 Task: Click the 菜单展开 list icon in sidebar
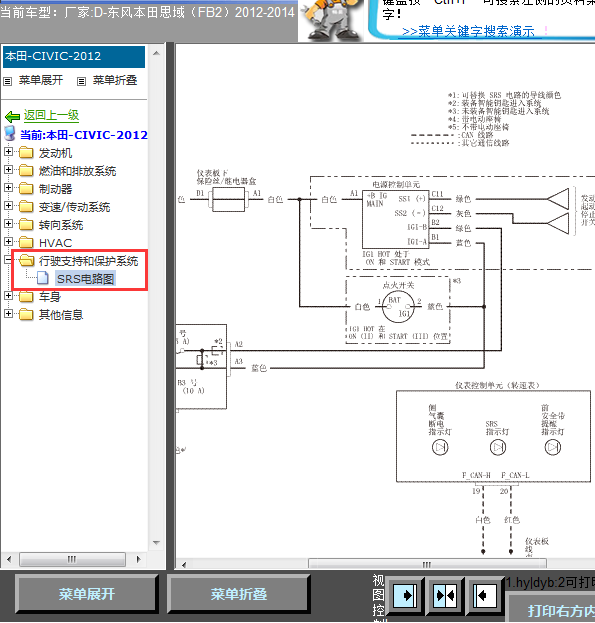point(8,81)
